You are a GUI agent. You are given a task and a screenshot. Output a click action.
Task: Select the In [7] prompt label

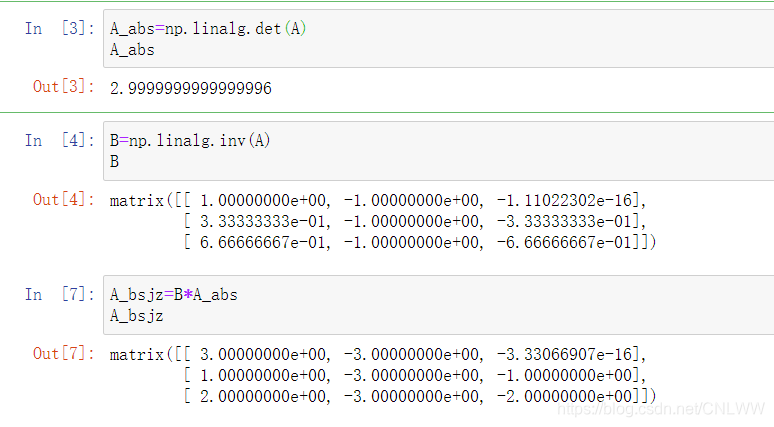[60, 295]
